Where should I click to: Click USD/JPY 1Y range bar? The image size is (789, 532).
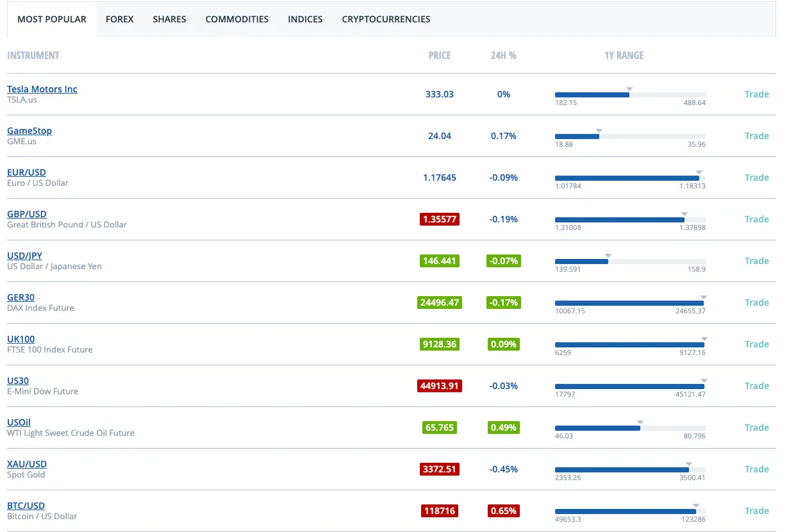click(630, 262)
